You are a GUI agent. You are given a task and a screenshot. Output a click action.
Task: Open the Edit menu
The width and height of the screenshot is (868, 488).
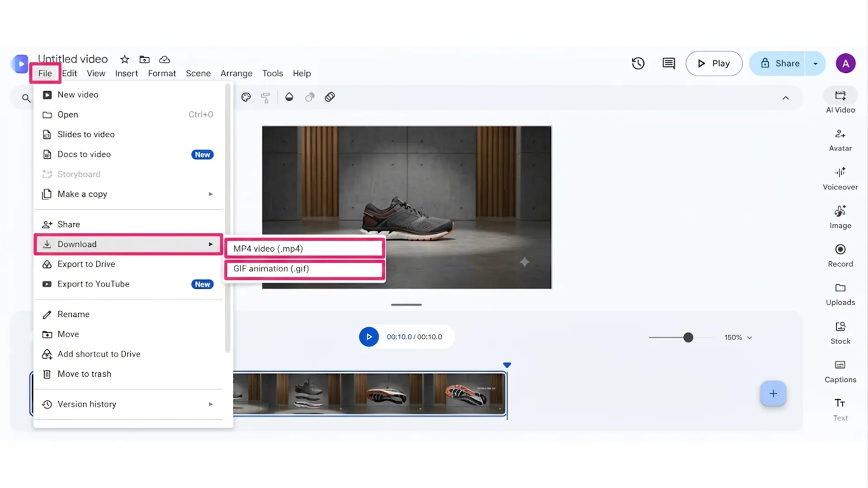click(69, 73)
